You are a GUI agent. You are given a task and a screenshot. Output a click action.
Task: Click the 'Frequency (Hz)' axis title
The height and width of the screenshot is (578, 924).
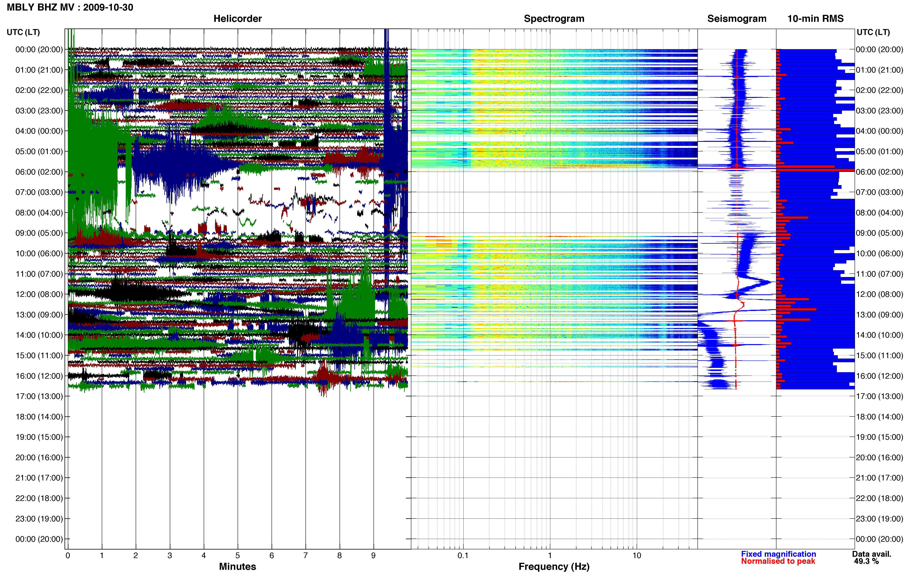tap(554, 566)
